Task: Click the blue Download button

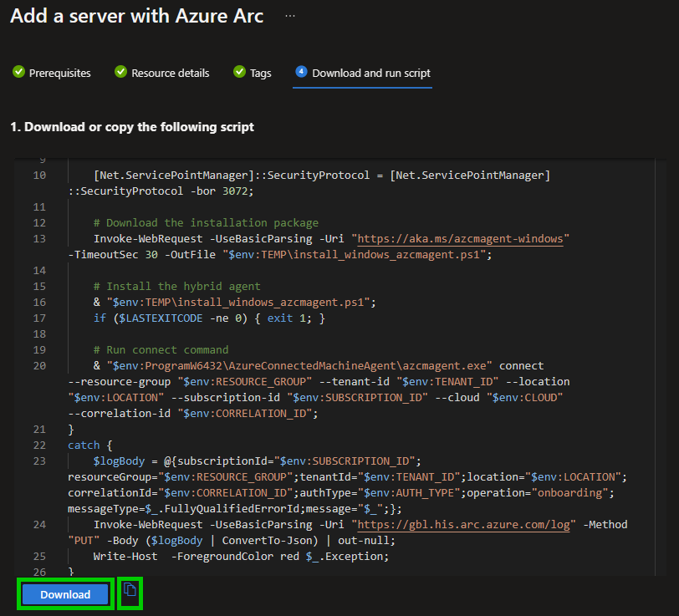Action: point(65,594)
